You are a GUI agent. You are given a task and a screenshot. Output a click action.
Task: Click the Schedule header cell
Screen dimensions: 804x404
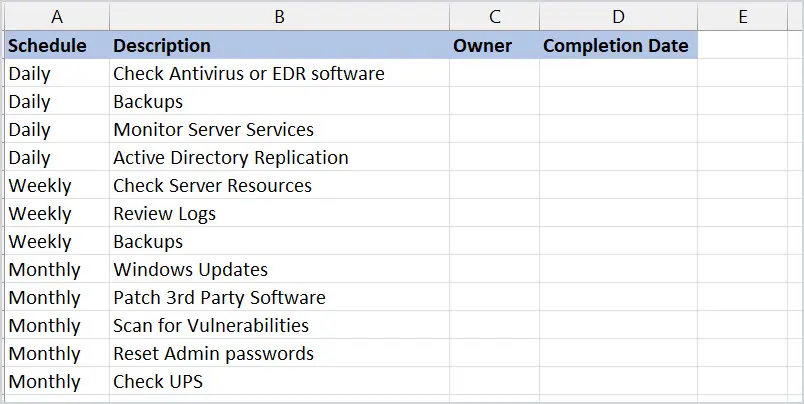pos(57,45)
